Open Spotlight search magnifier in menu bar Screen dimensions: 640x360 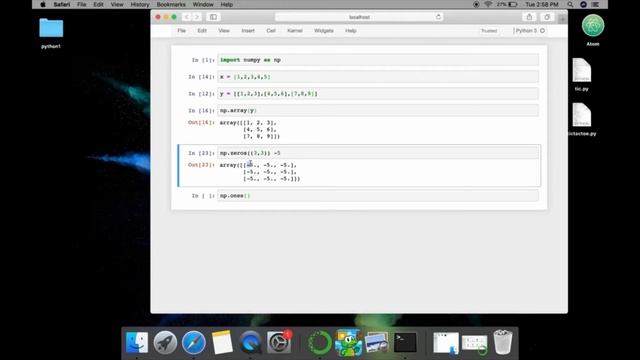[x=570, y=4]
